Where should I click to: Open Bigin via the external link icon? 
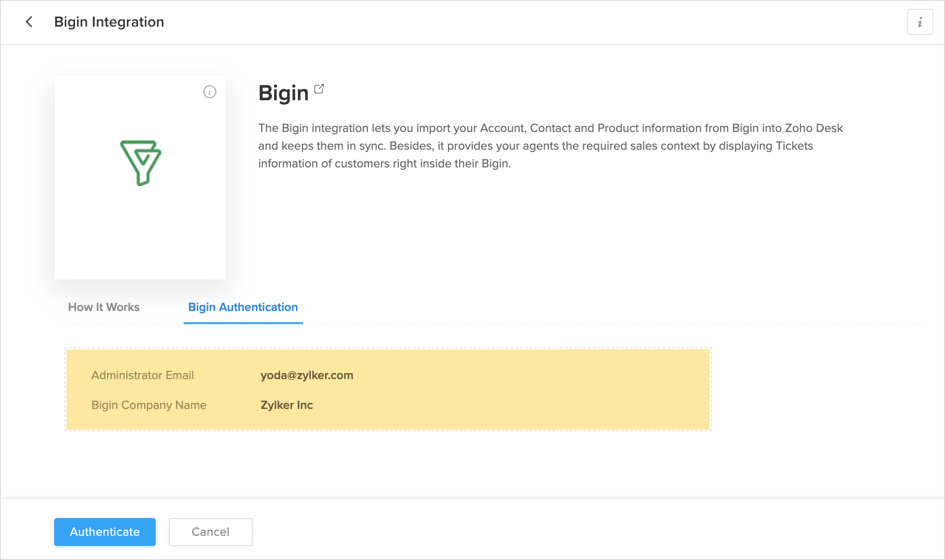(x=319, y=89)
